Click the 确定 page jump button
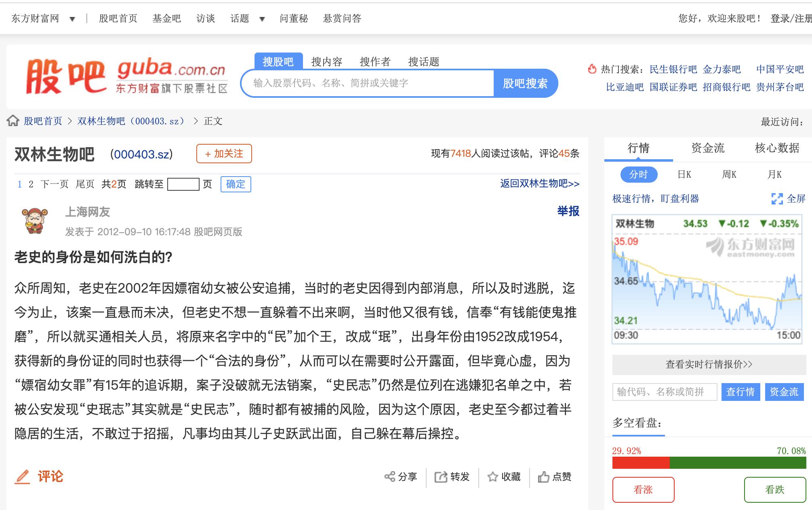 click(236, 184)
